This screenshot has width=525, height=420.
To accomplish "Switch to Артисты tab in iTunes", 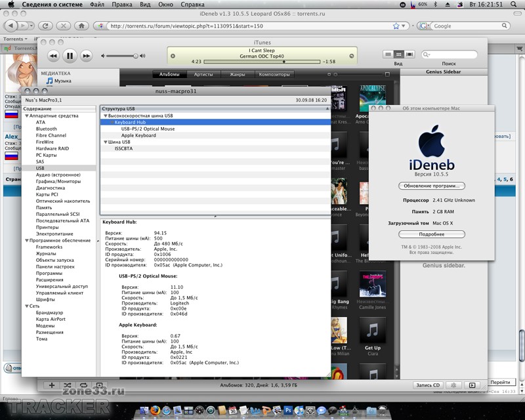I will tap(203, 74).
